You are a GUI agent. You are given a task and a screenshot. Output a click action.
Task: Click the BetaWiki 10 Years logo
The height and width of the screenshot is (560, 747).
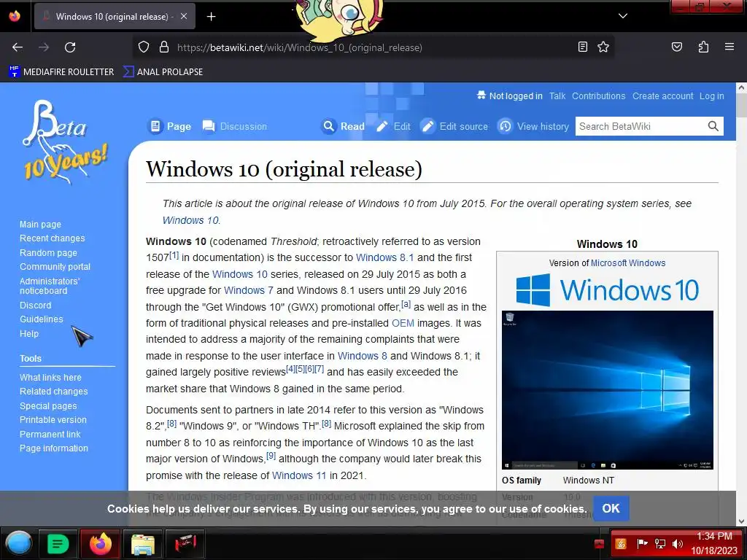pyautogui.click(x=64, y=141)
